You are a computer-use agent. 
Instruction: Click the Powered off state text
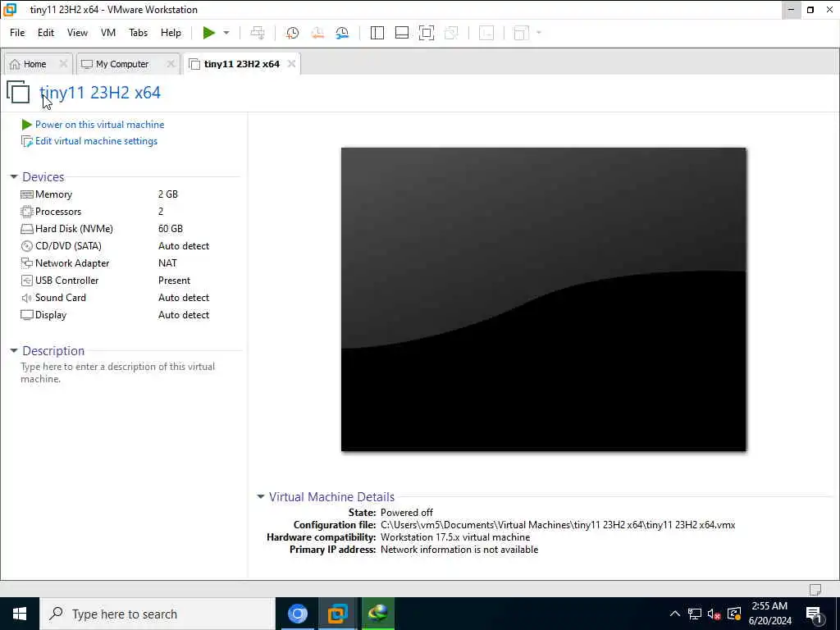(x=407, y=512)
